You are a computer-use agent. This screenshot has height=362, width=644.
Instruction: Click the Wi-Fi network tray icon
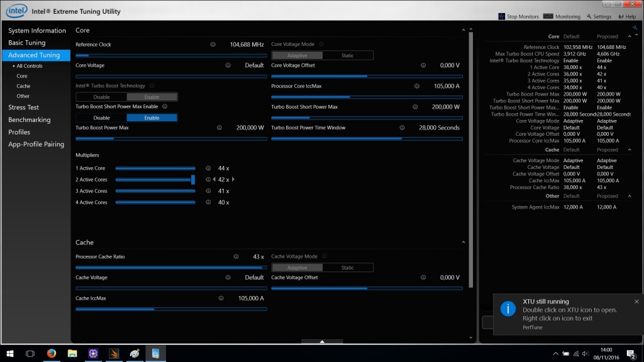(576, 354)
